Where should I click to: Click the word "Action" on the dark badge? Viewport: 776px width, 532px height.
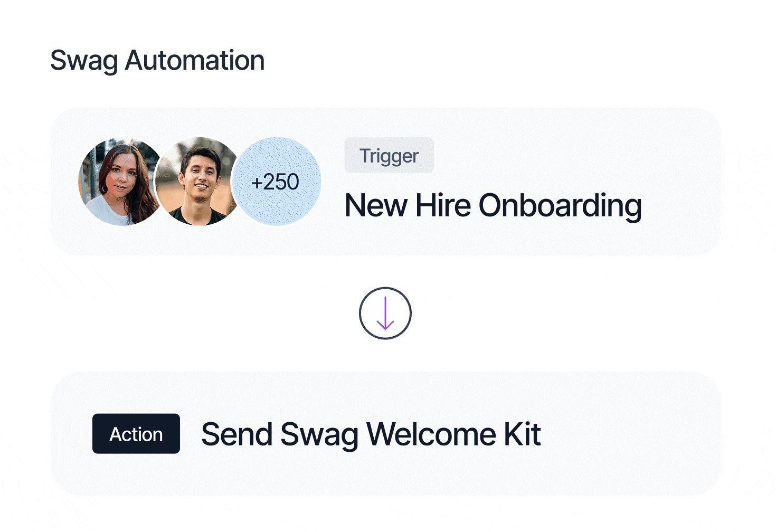pyautogui.click(x=136, y=434)
